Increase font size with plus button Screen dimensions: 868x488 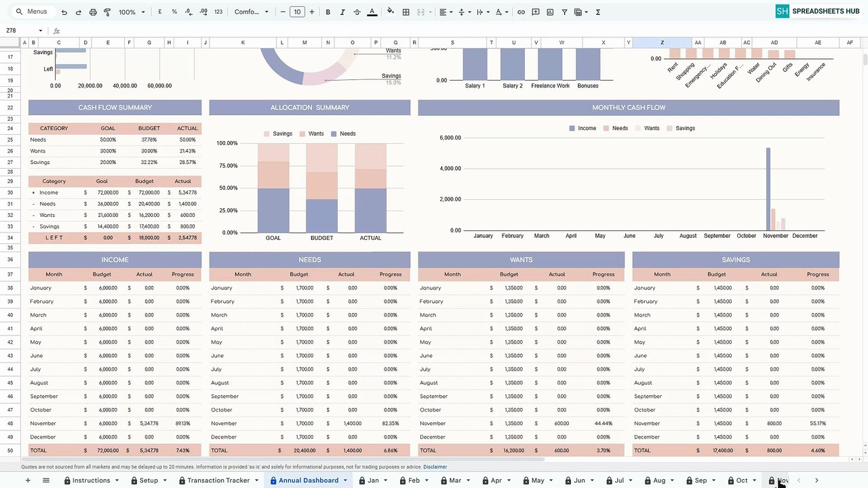(x=312, y=12)
